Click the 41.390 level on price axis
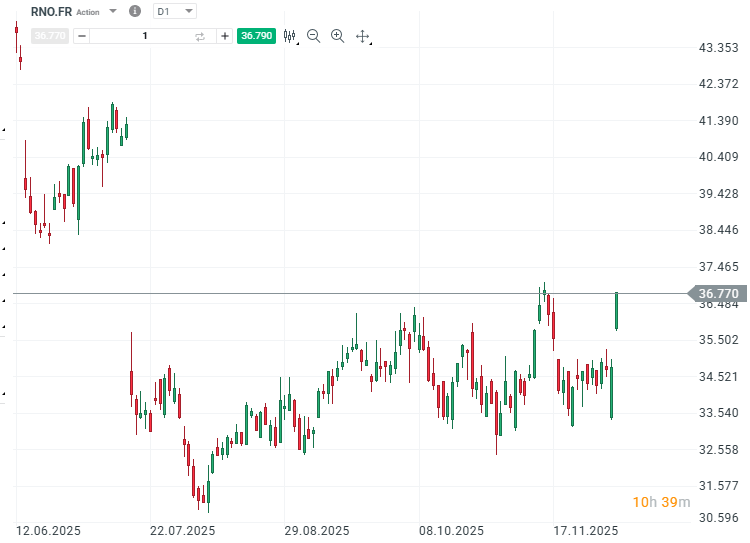The height and width of the screenshot is (543, 750). coord(718,120)
